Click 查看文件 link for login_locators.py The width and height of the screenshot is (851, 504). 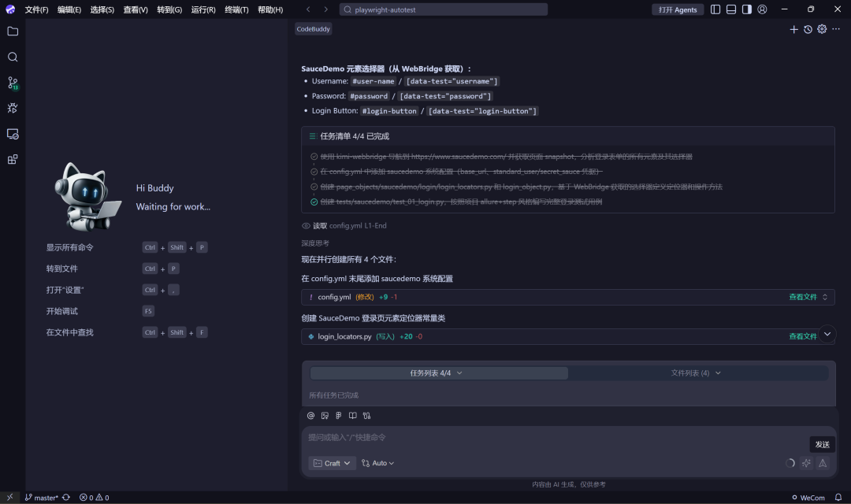coord(803,336)
